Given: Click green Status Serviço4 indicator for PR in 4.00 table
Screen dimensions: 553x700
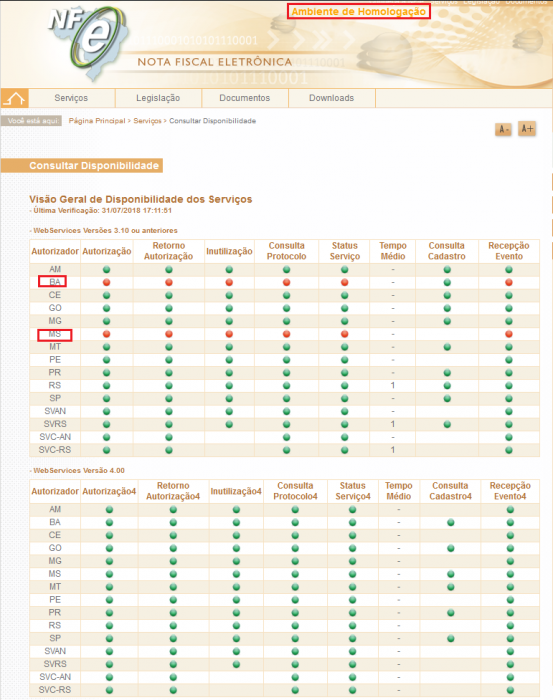Looking at the screenshot, I should [x=353, y=613].
